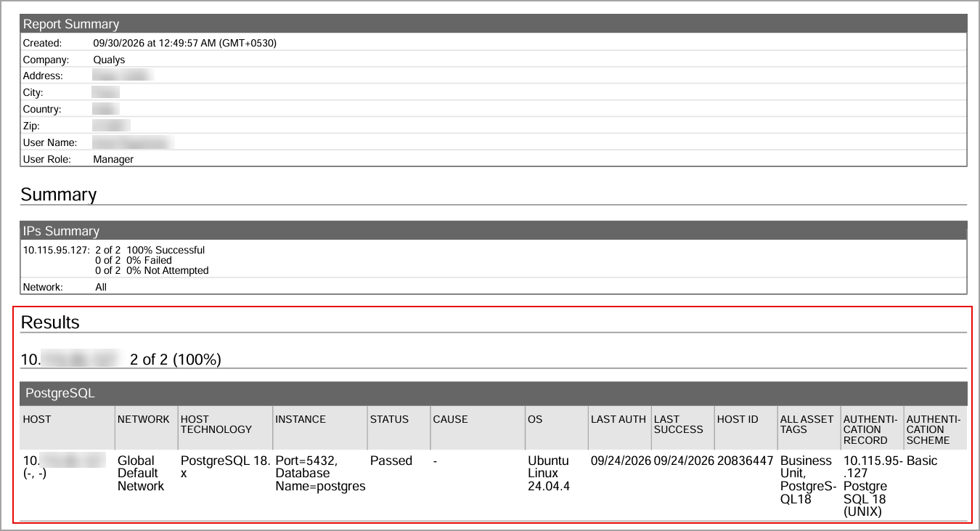Click the "IPs Summary" section header
The image size is (980, 531).
point(493,231)
